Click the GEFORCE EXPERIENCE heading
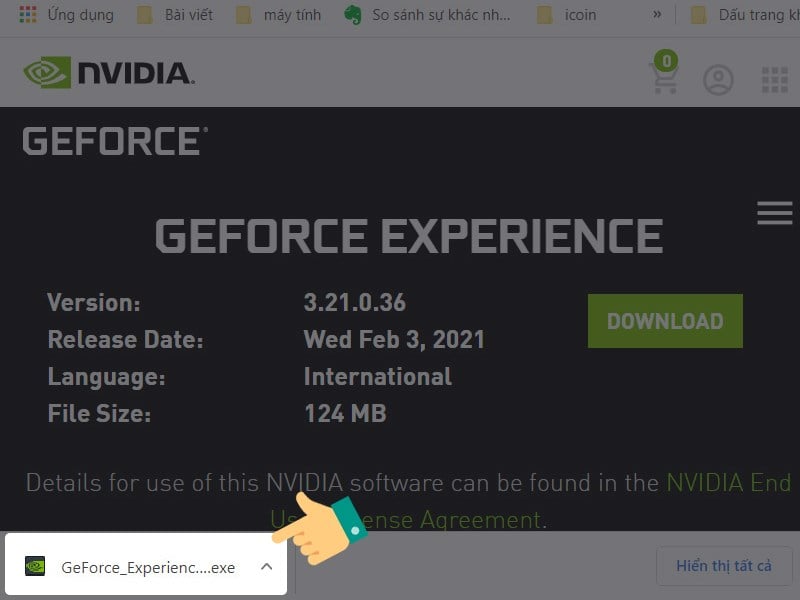The image size is (800, 600). [409, 236]
